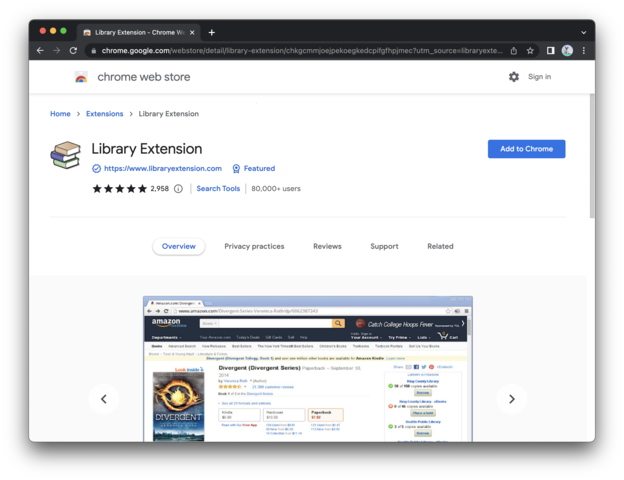Click the Amazon Divergent preview screenshot
This screenshot has width=624, height=480.
308,369
